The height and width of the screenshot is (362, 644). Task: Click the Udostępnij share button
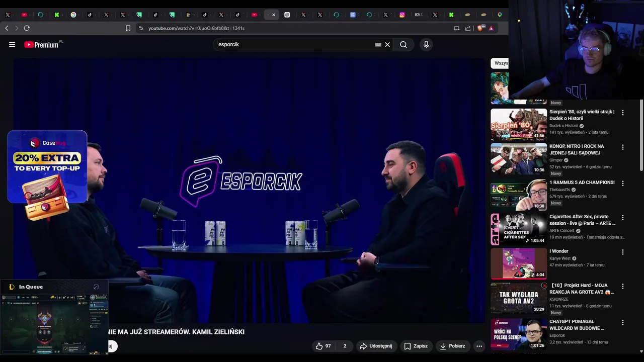pyautogui.click(x=375, y=346)
